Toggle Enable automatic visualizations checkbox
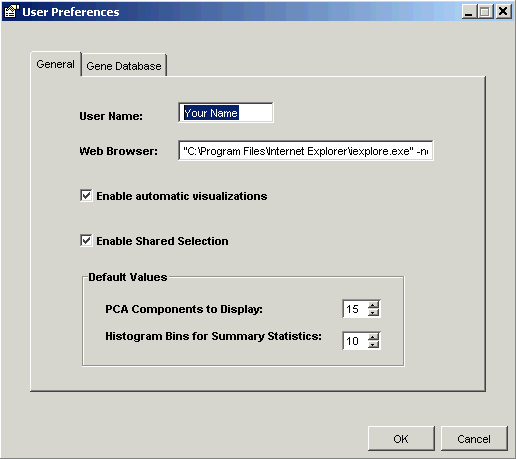Screen dimensions: 516x459 pyautogui.click(x=86, y=196)
